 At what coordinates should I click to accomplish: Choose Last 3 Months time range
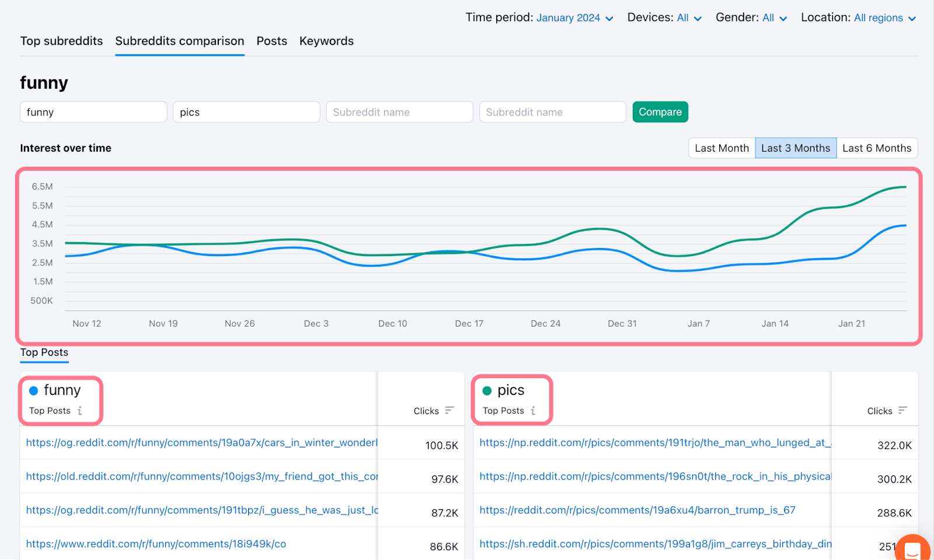pyautogui.click(x=796, y=148)
